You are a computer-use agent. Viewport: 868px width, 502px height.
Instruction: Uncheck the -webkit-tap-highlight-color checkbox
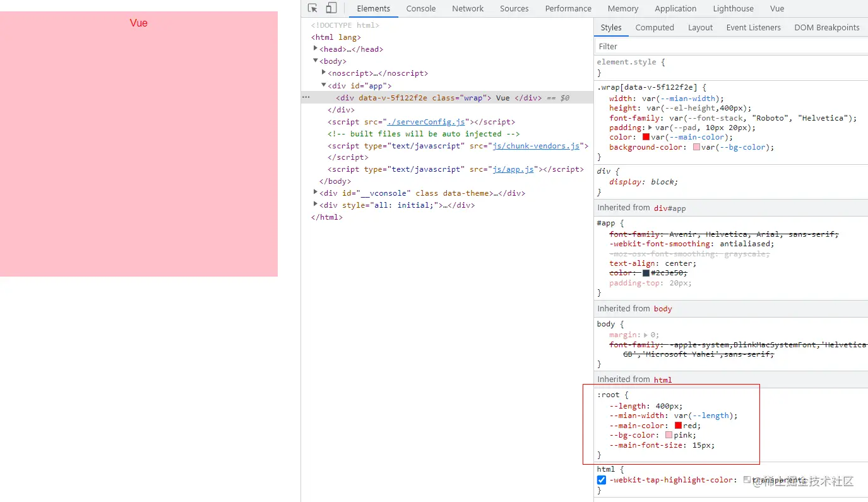(602, 480)
